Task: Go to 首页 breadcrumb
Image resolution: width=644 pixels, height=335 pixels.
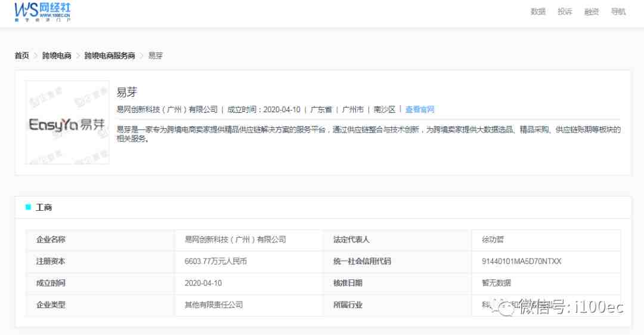Action: [x=22, y=56]
